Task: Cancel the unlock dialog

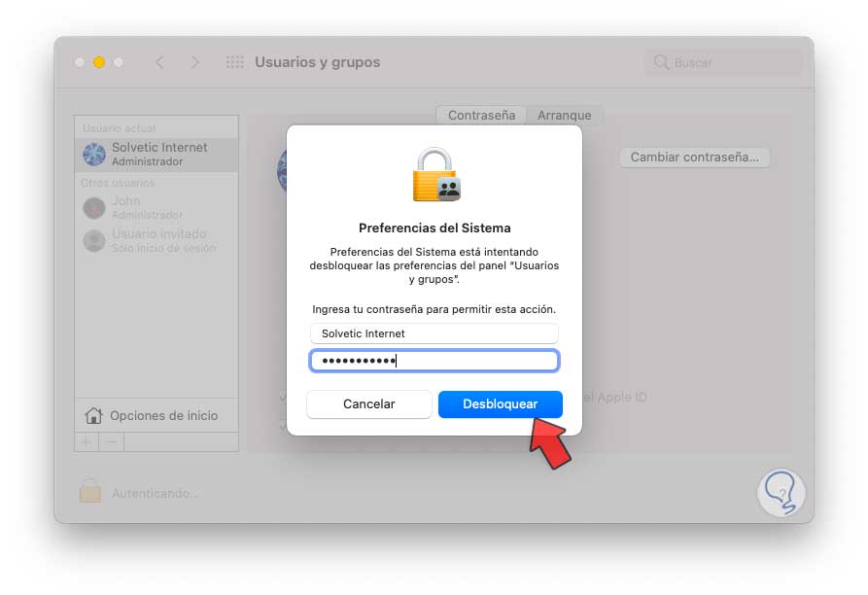Action: coord(368,404)
